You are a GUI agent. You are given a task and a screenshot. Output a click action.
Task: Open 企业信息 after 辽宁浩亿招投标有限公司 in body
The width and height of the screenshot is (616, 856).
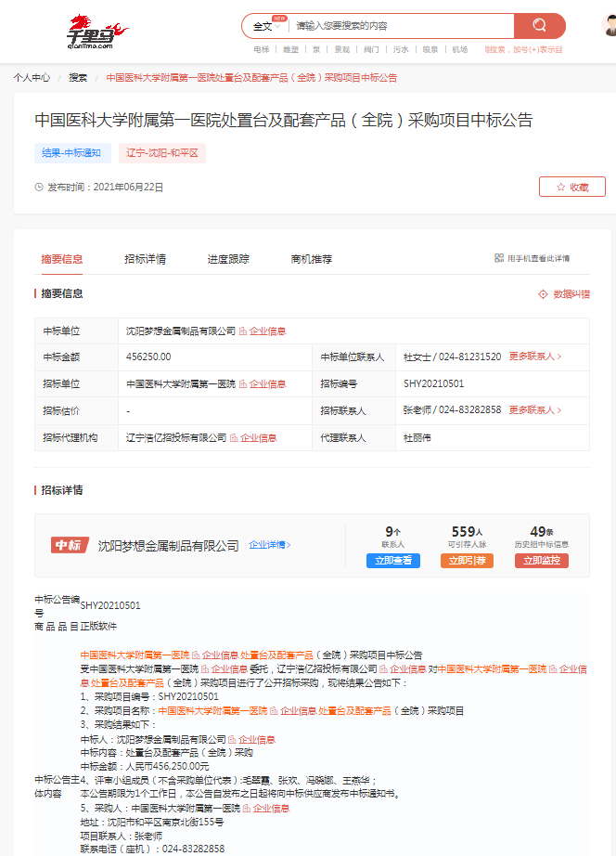pyautogui.click(x=403, y=669)
